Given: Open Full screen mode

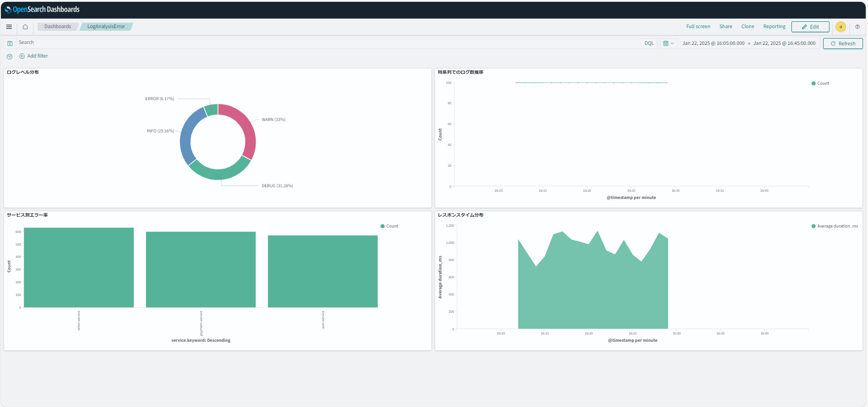Looking at the screenshot, I should tap(698, 27).
